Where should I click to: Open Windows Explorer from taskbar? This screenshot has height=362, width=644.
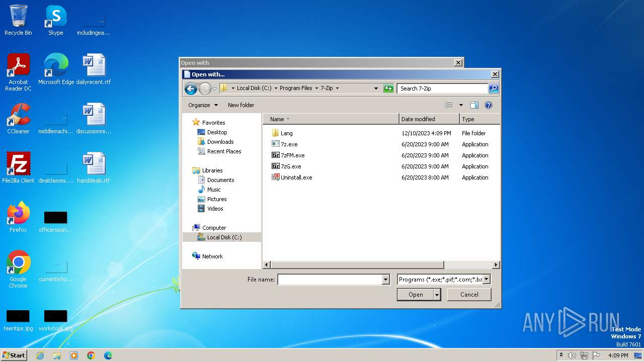[57, 355]
